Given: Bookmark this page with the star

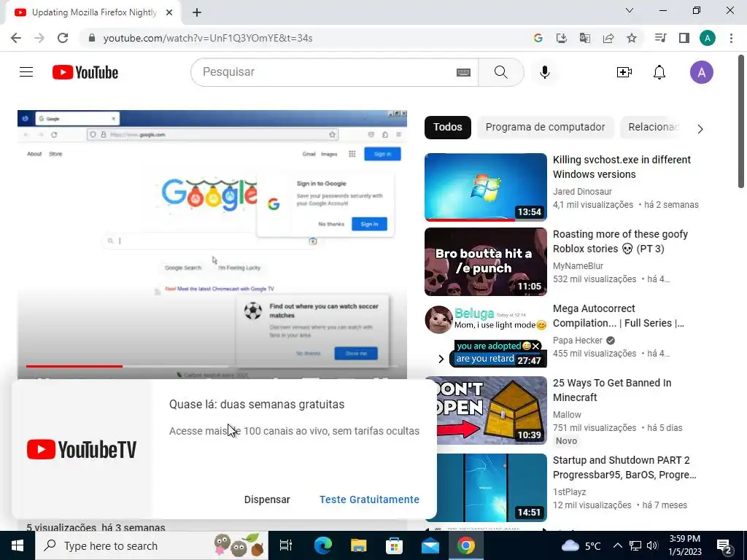Looking at the screenshot, I should 632,38.
